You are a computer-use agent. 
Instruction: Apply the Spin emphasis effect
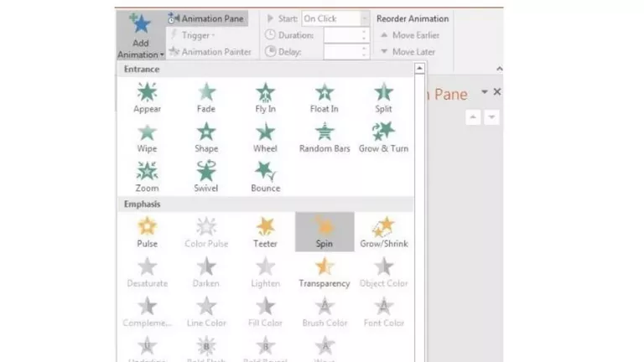pyautogui.click(x=325, y=232)
